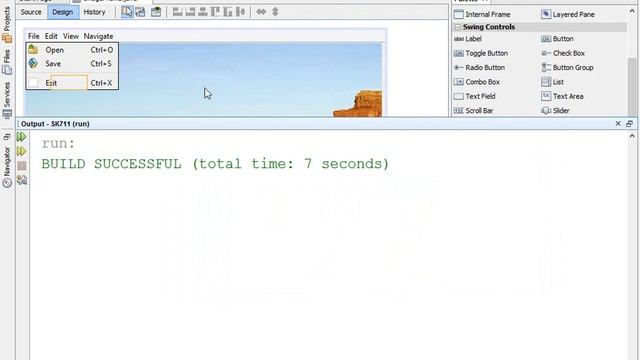Open the Services side panel
The height and width of the screenshot is (360, 640).
tap(7, 100)
